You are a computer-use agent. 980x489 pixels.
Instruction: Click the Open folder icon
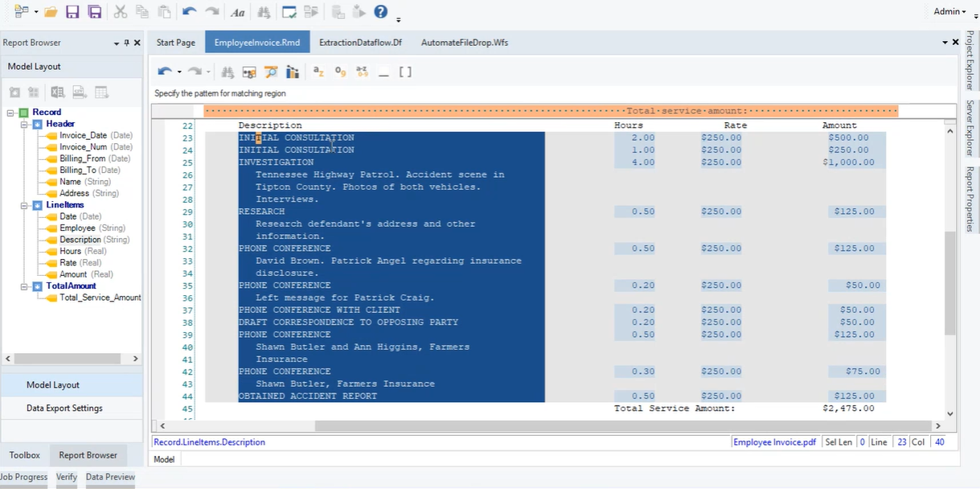pos(51,12)
